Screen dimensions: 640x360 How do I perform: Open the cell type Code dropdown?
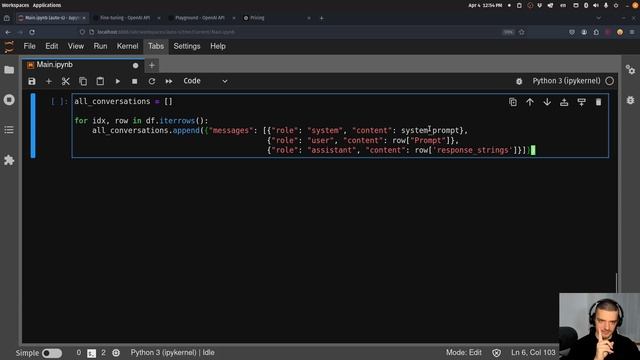point(205,81)
